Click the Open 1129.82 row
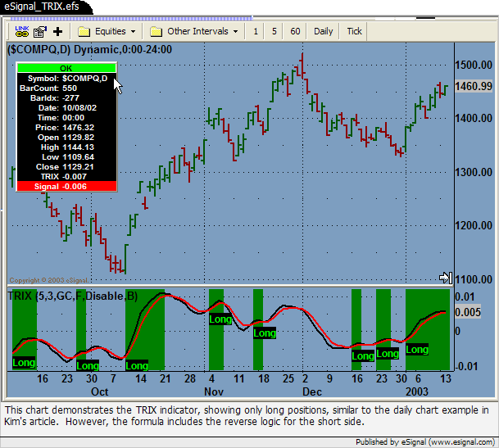Image resolution: width=499 pixels, height=448 pixels. [66, 138]
